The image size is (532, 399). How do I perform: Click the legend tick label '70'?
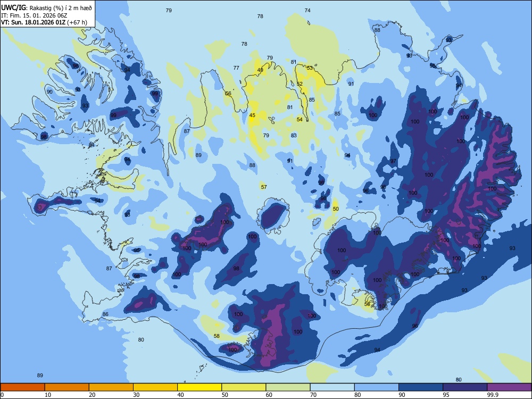click(x=313, y=395)
